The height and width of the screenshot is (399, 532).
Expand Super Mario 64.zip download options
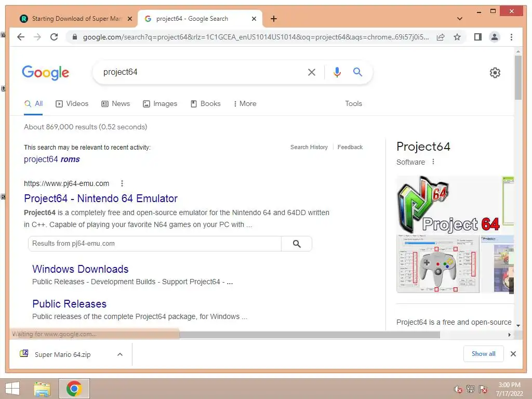pos(120,354)
